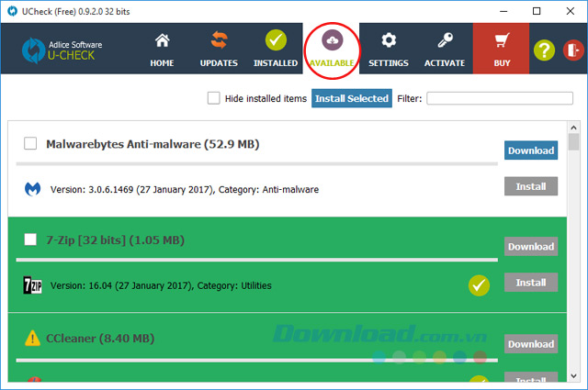Check the 7-Zip [32 bits] checkbox

tap(30, 240)
